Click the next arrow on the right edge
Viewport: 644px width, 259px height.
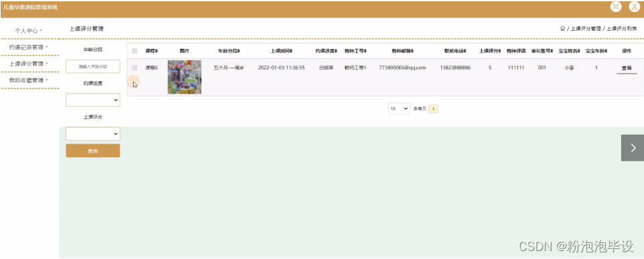click(x=633, y=148)
